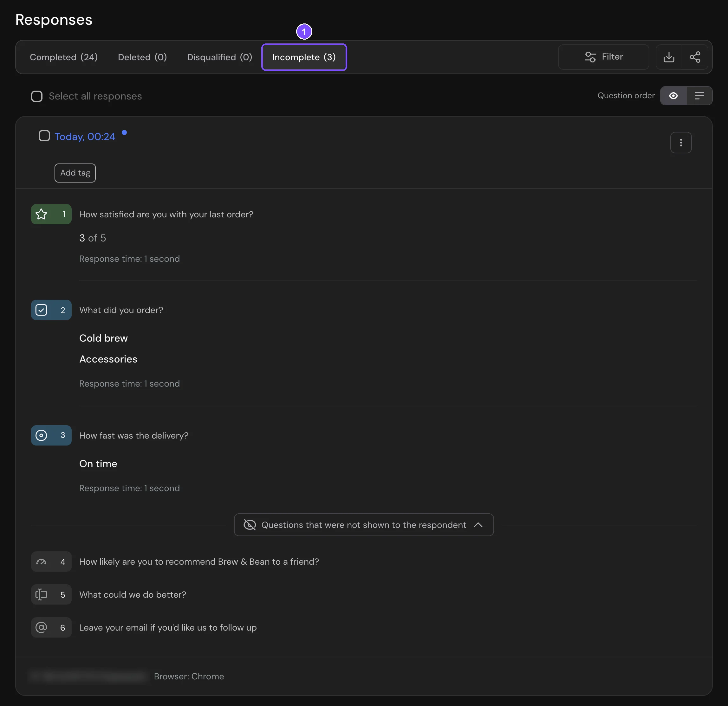Click the at-sign email icon of question 6
The width and height of the screenshot is (728, 706).
pyautogui.click(x=41, y=627)
